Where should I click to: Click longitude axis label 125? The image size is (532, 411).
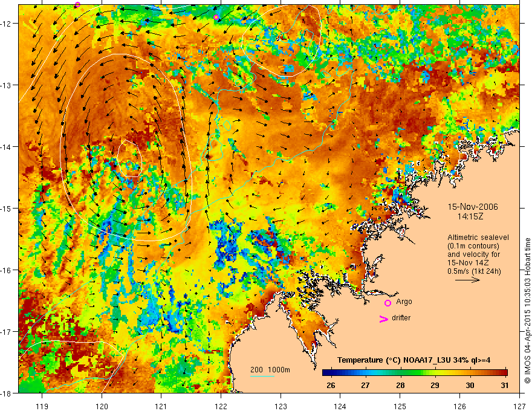click(x=400, y=406)
